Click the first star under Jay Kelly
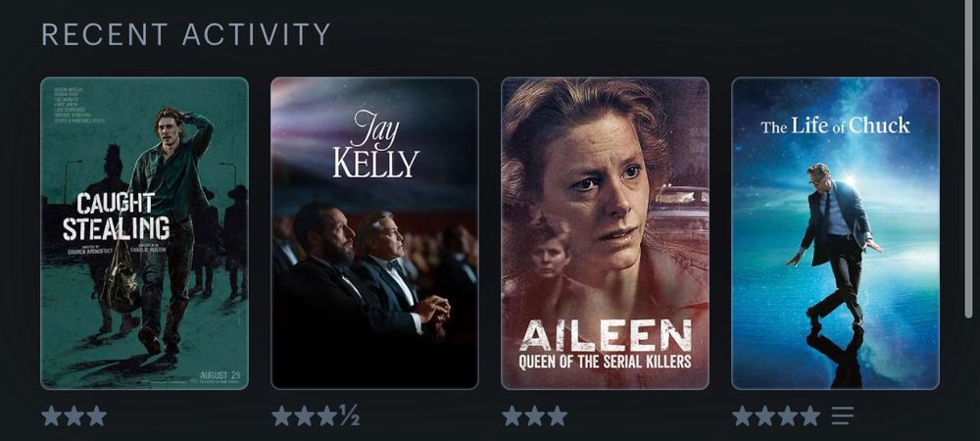 (x=282, y=416)
